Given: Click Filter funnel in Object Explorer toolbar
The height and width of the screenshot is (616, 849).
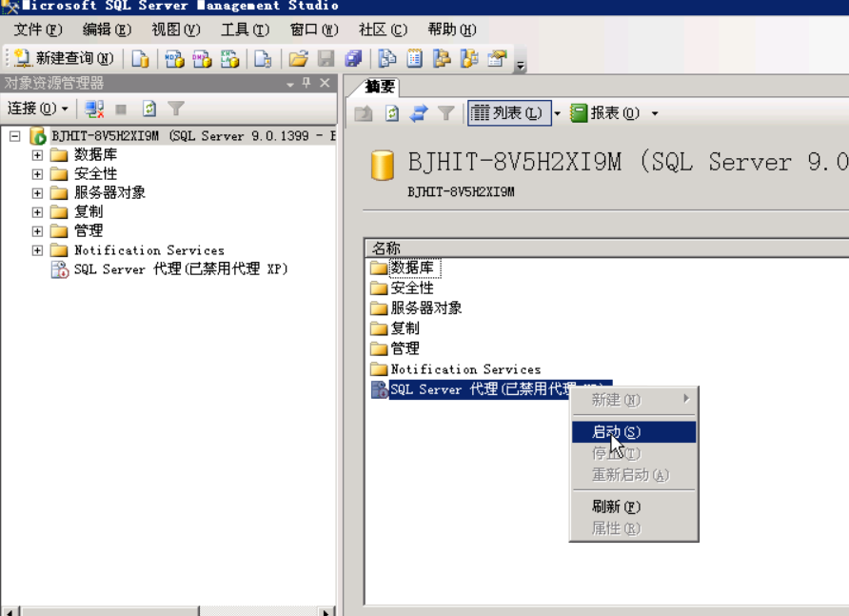Looking at the screenshot, I should click(x=176, y=109).
